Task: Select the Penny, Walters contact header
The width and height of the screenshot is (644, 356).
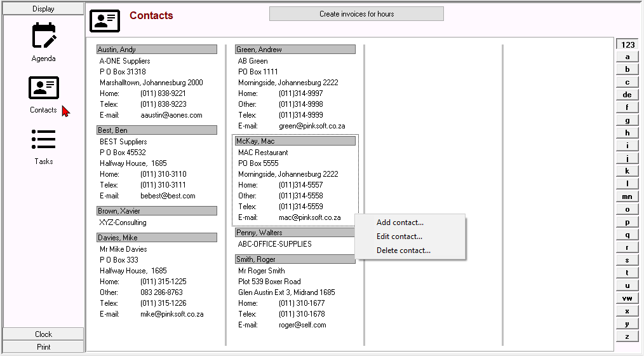Action: click(295, 233)
